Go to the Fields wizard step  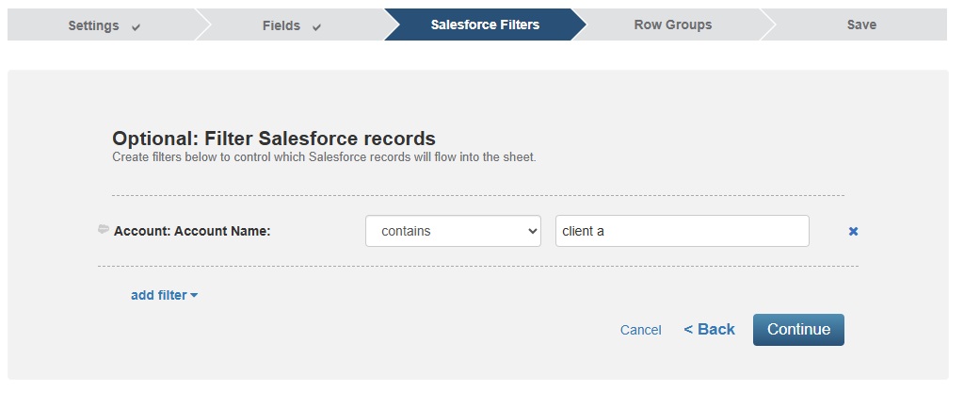(x=291, y=25)
